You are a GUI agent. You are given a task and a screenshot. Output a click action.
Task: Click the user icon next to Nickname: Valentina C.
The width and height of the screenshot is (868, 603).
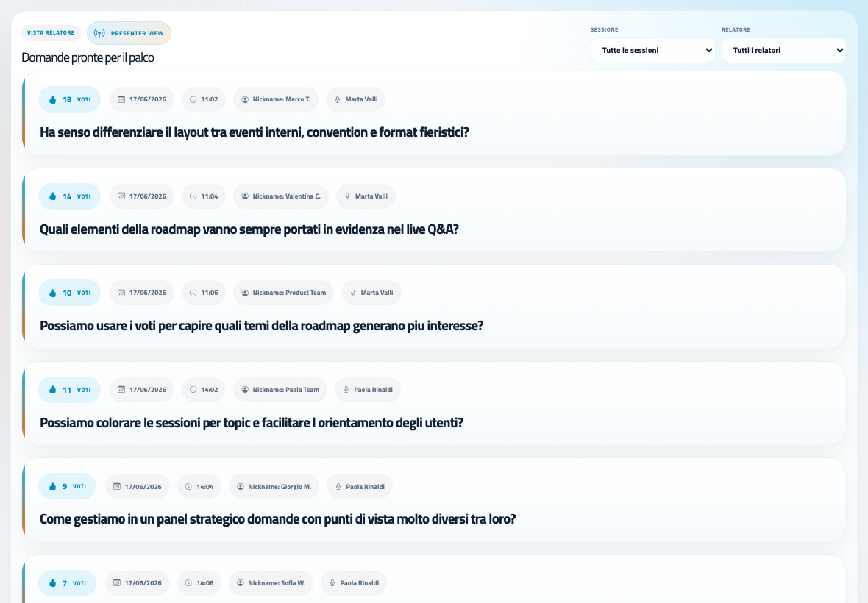[x=245, y=196]
